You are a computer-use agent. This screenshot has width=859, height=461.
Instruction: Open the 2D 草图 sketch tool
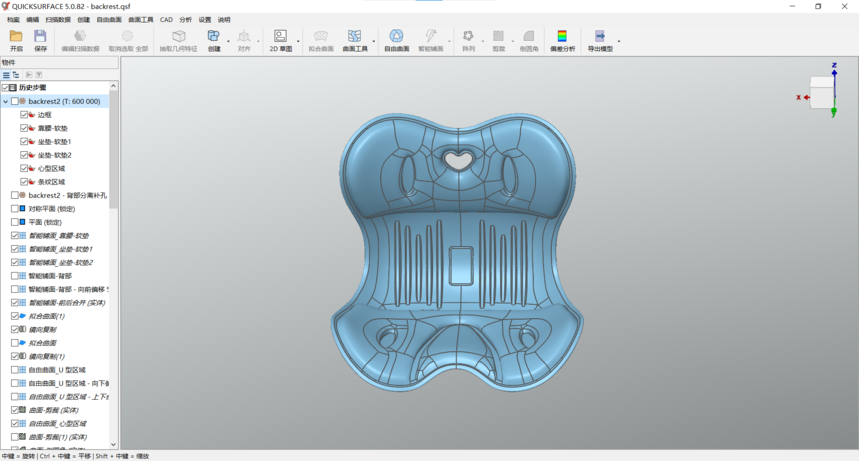(x=280, y=36)
